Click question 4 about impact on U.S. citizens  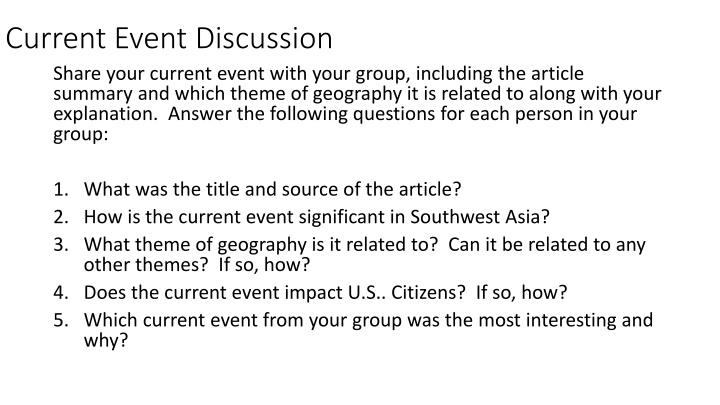coord(326,292)
